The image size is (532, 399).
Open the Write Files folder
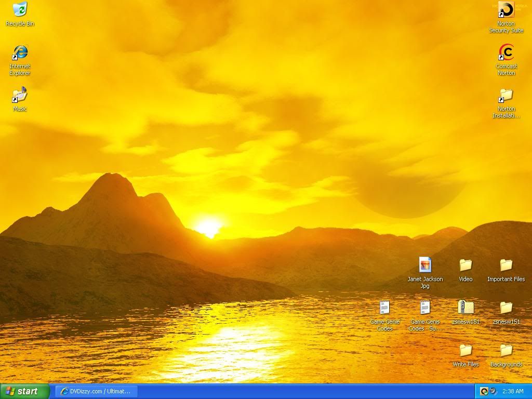click(465, 351)
